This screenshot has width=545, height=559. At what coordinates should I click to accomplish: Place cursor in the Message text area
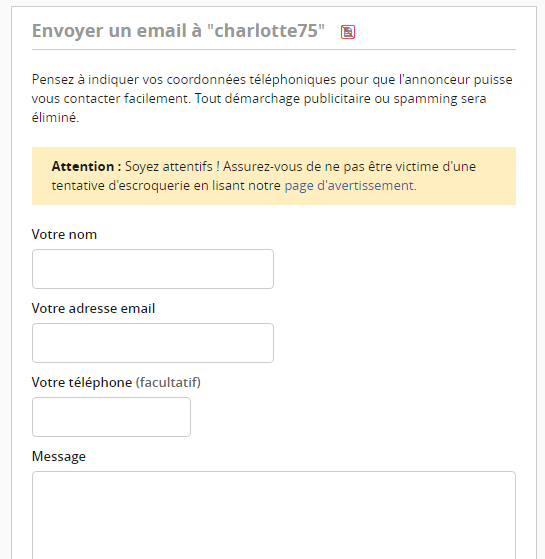coord(274,515)
